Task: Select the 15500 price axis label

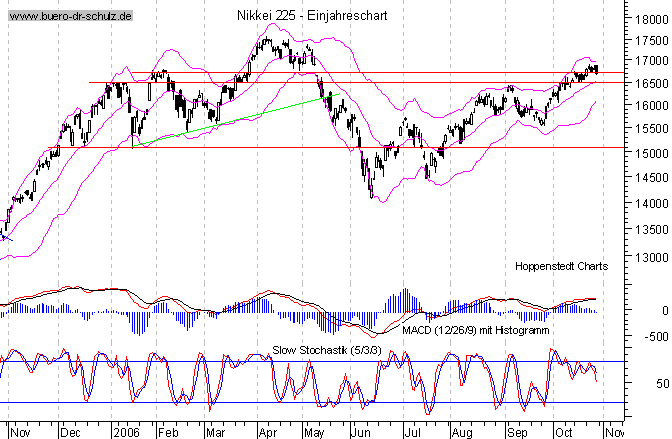Action: click(x=652, y=129)
